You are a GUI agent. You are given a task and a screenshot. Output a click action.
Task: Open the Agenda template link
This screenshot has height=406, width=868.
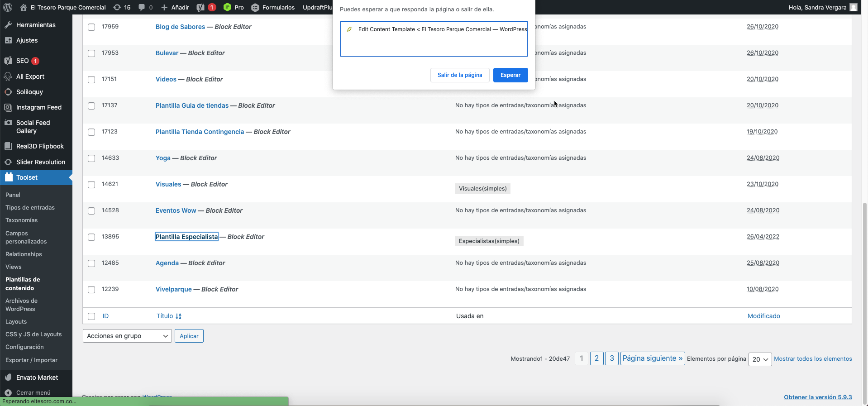(x=167, y=263)
